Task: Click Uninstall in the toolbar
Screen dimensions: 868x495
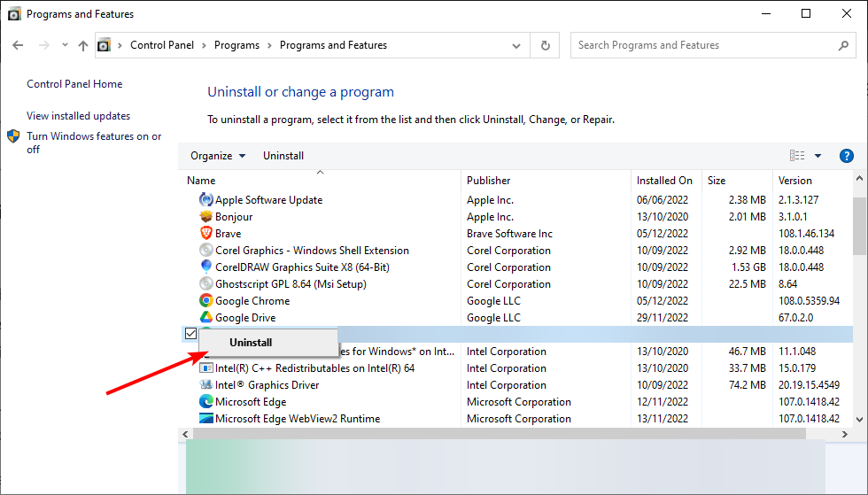Action: [283, 156]
